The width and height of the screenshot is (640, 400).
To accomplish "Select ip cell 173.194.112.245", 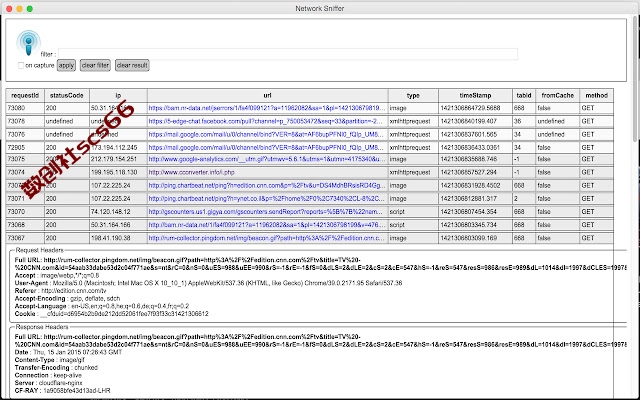I will [x=118, y=147].
